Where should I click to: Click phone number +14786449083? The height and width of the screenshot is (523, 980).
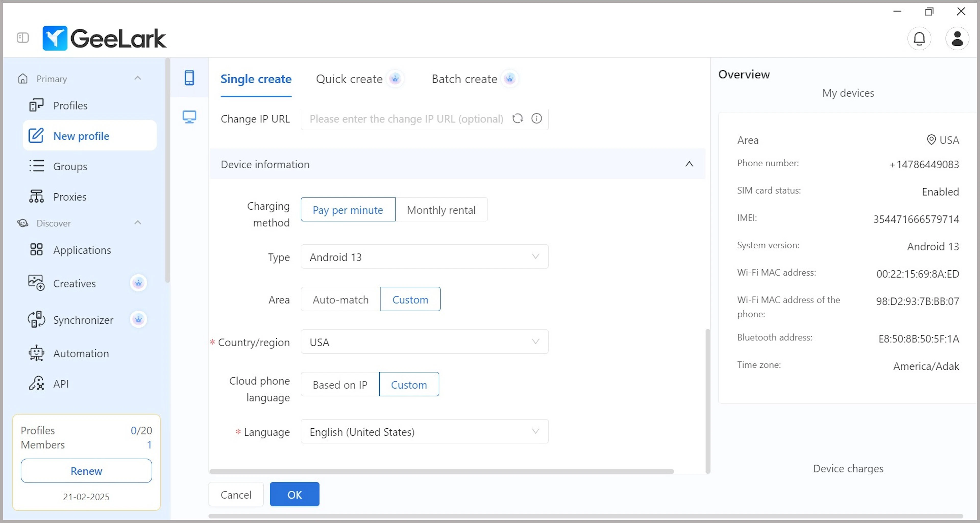pos(924,164)
